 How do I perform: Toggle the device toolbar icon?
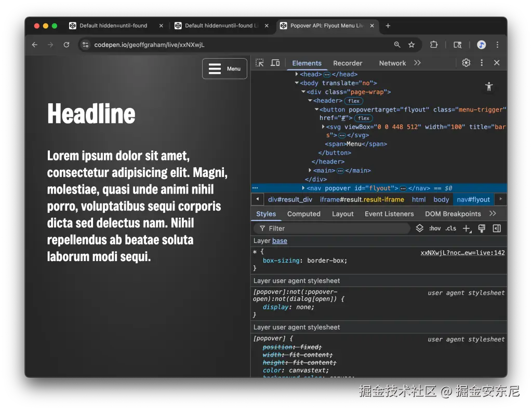click(275, 63)
